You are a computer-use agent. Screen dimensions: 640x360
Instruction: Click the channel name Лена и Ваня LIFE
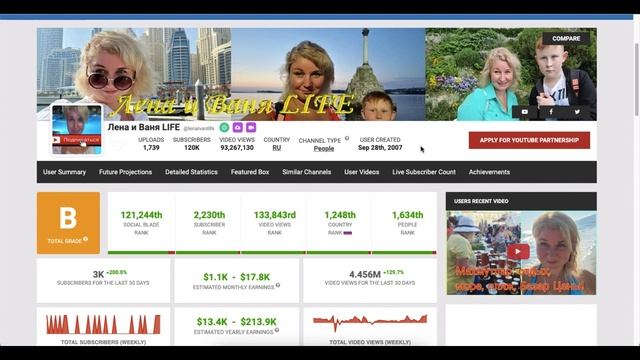coord(144,127)
